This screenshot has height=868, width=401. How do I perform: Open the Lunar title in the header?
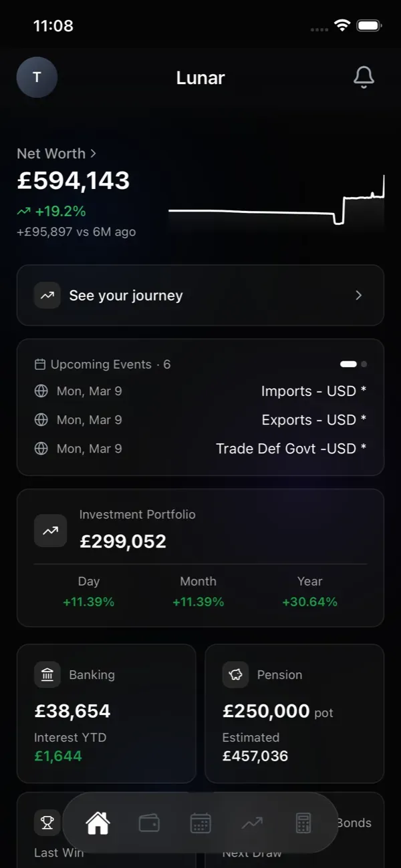(x=200, y=77)
